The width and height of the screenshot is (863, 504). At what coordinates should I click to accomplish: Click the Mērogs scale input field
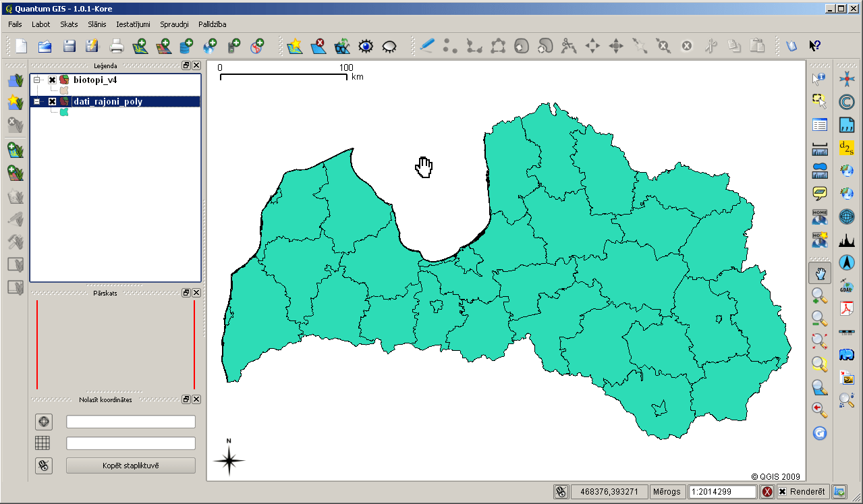pyautogui.click(x=723, y=492)
